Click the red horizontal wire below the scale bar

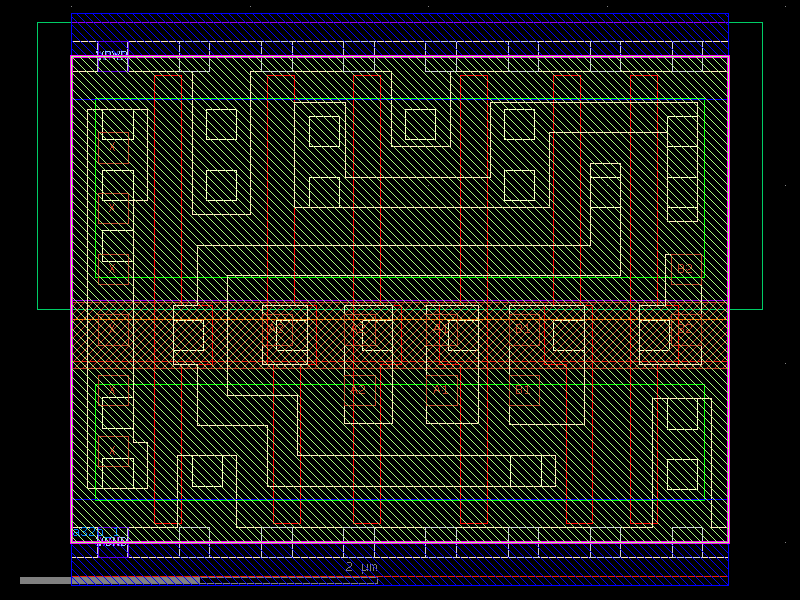point(450,577)
